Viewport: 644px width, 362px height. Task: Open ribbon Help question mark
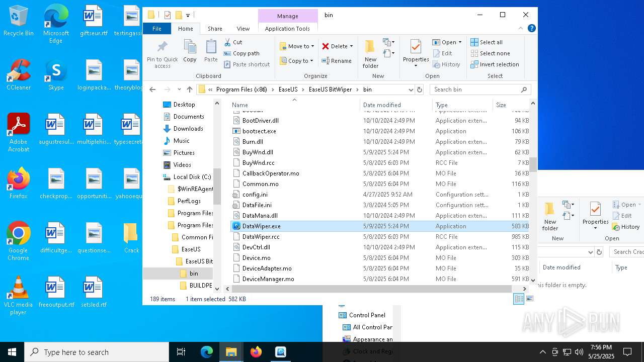(x=531, y=29)
